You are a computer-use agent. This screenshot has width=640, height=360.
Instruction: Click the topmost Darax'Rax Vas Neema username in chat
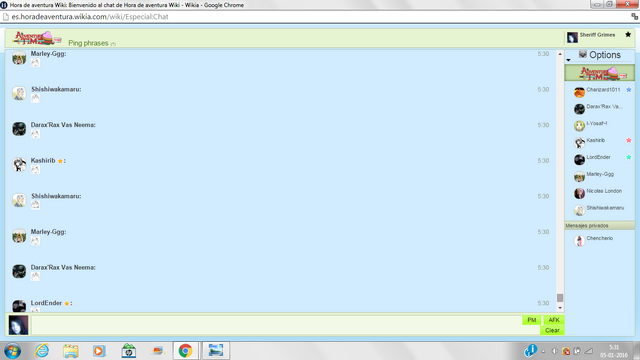pyautogui.click(x=63, y=125)
